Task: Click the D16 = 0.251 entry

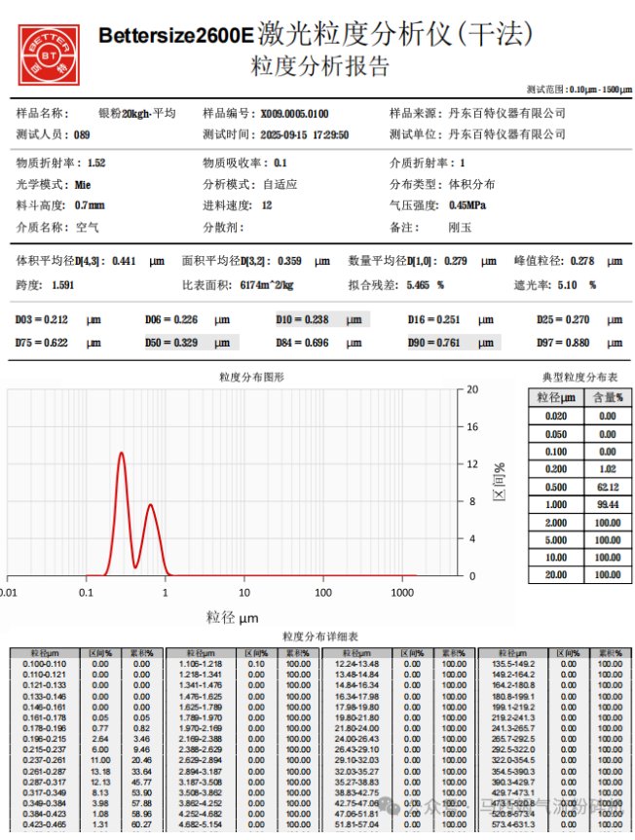Action: click(x=451, y=320)
